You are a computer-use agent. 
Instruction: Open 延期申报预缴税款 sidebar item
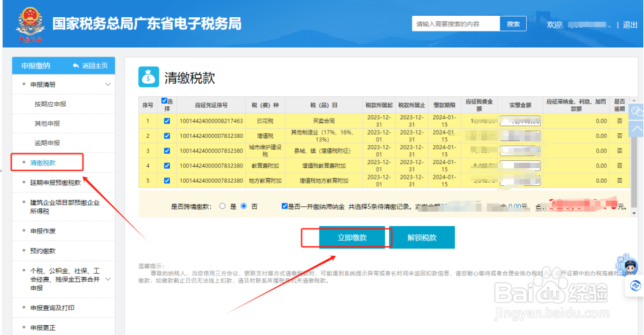coord(55,183)
